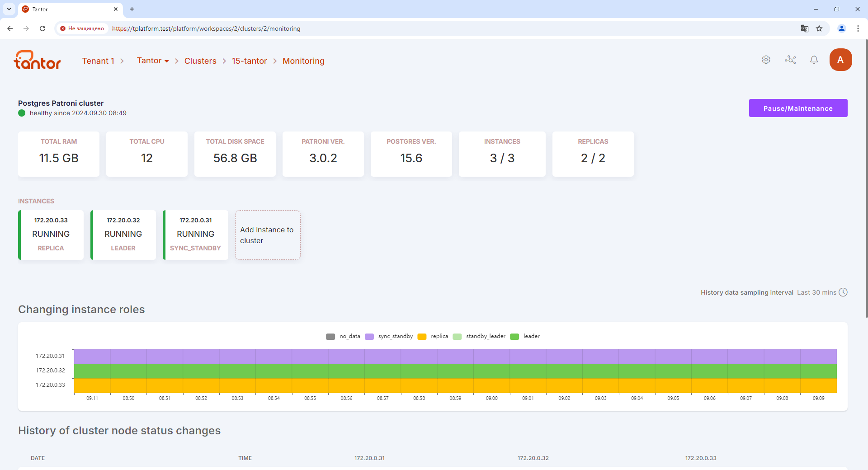Screen dimensions: 868x470
Task: Click the address bar URL
Action: (206, 28)
